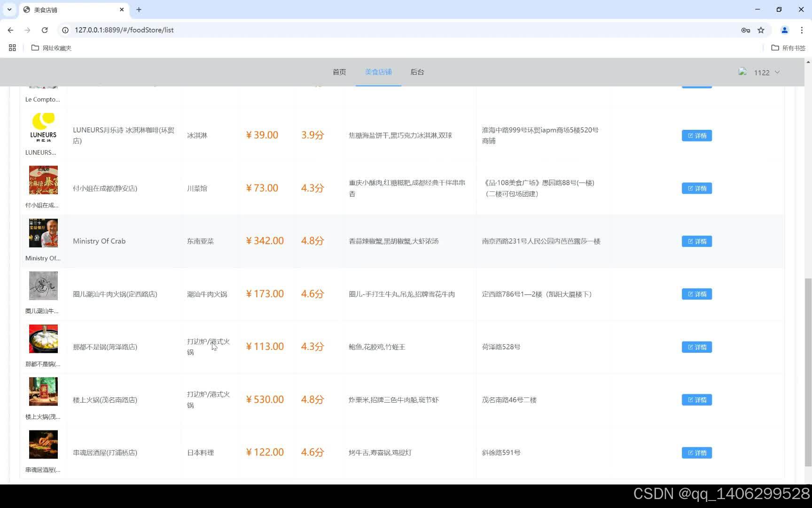Click the price ¥122.00
The height and width of the screenshot is (508, 812).
[x=265, y=452]
